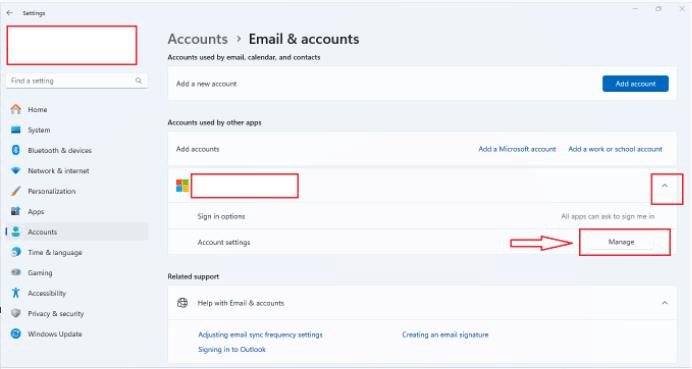Go back with the Settings back arrow
This screenshot has height=369, width=692.
[10, 13]
